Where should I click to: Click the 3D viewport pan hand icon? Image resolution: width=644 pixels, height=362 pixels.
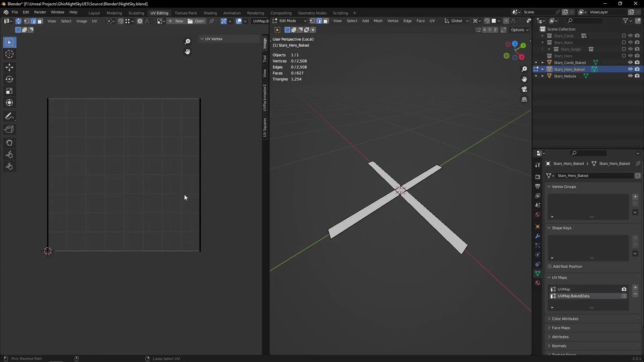point(524,79)
